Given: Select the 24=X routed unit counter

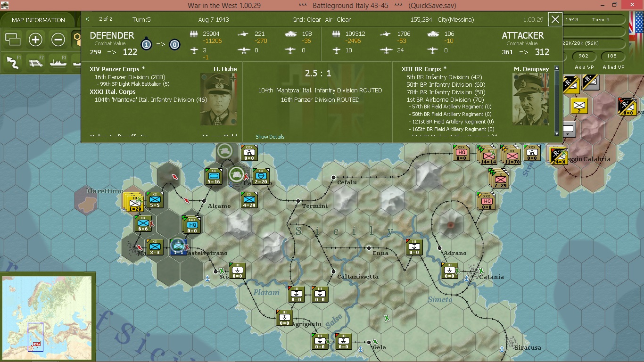Looking at the screenshot, I should [x=559, y=155].
